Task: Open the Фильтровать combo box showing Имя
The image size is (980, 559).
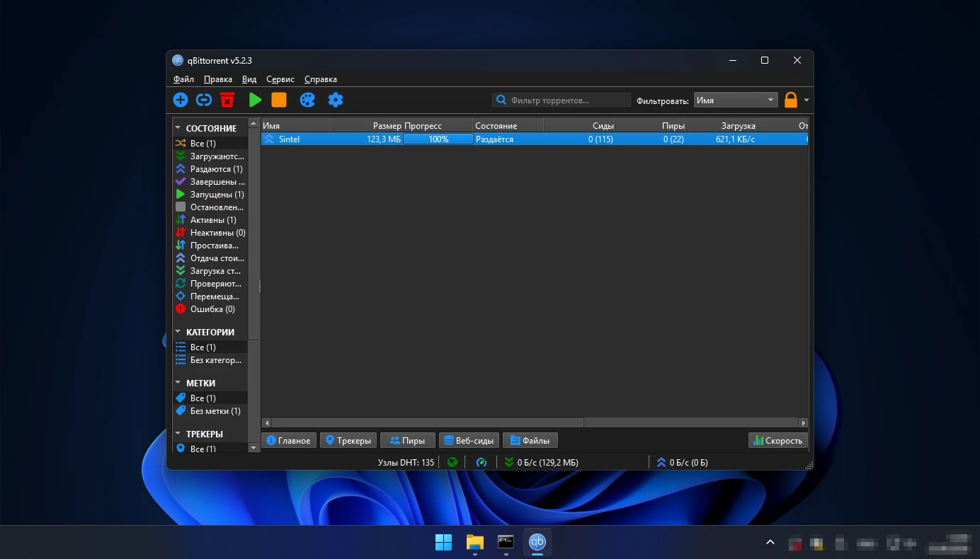Action: (x=736, y=100)
